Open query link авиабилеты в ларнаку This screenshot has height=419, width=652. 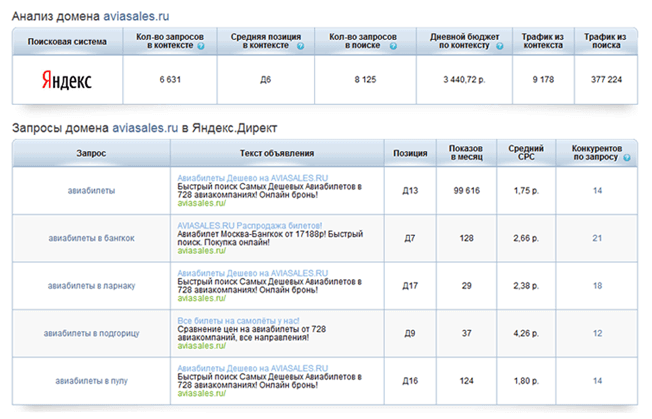[x=91, y=286]
